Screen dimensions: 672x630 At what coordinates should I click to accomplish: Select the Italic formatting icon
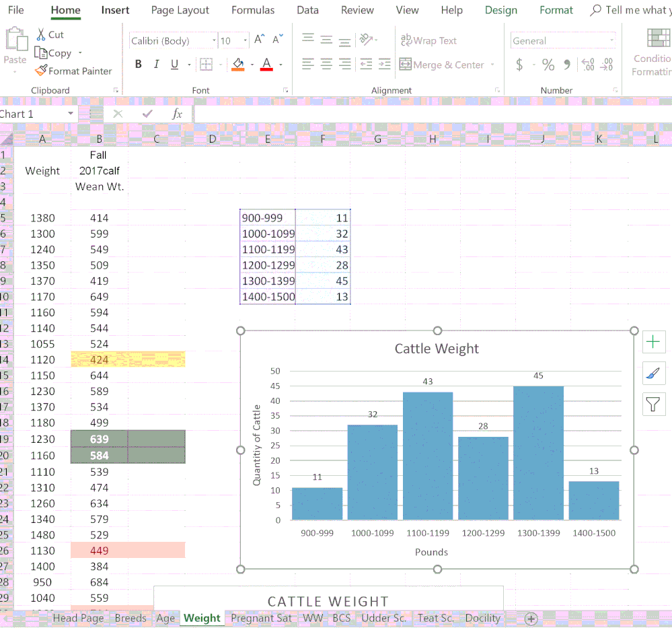coord(155,64)
